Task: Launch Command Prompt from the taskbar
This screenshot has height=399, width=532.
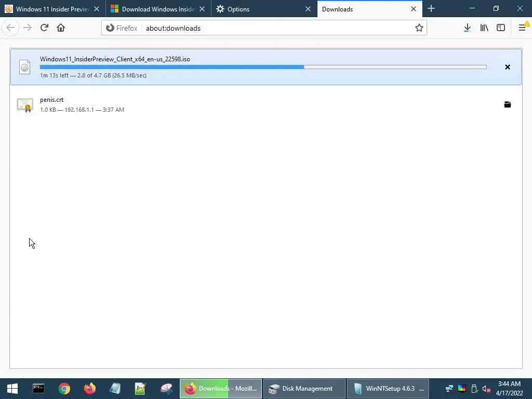Action: [x=38, y=389]
